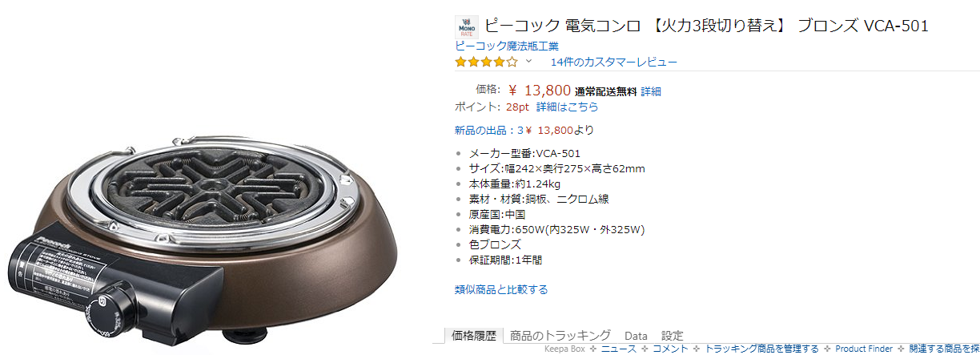The image size is (980, 355).
Task: Click the 関連する商品を探 link
Action: click(944, 349)
